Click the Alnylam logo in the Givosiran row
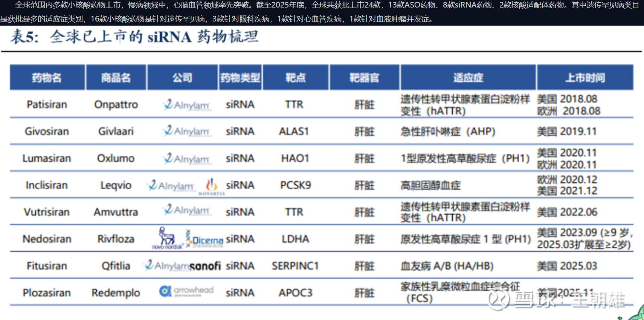The image size is (644, 320). (x=187, y=131)
